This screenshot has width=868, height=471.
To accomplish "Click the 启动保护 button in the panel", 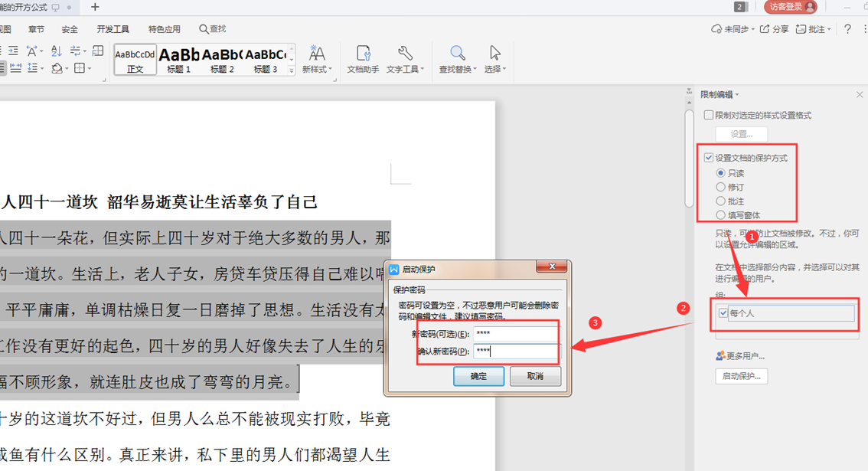I will tap(741, 376).
